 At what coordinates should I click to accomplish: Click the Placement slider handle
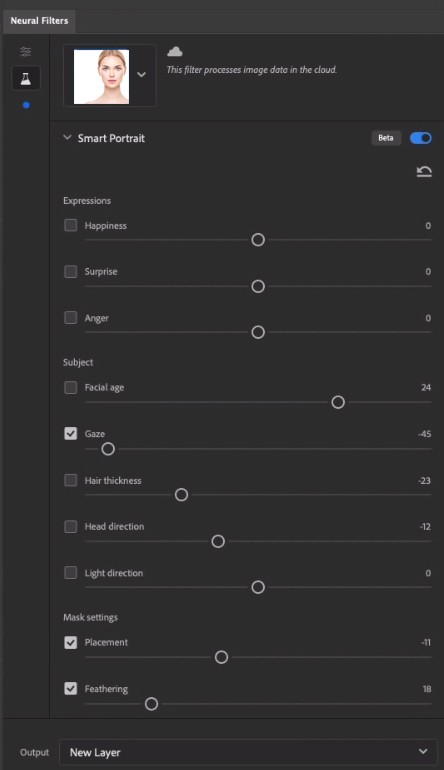click(x=222, y=657)
